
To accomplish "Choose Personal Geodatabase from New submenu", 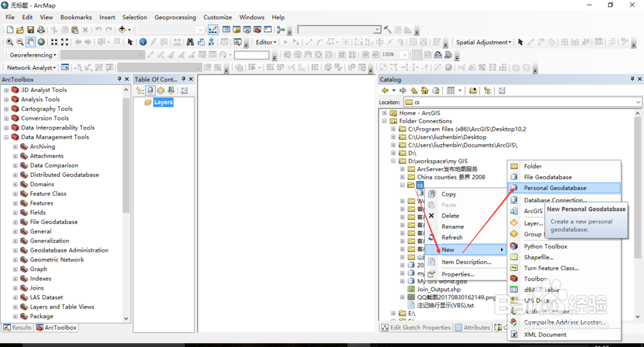I will 564,188.
